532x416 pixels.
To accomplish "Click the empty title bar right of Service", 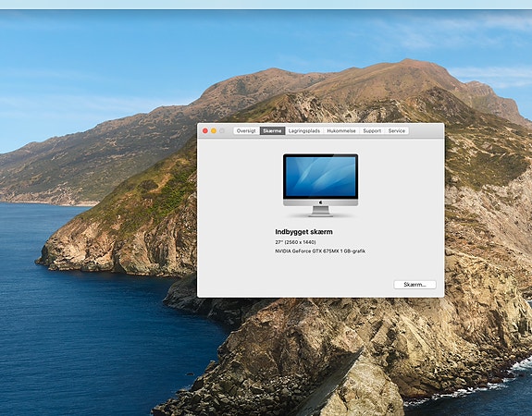I will click(426, 131).
